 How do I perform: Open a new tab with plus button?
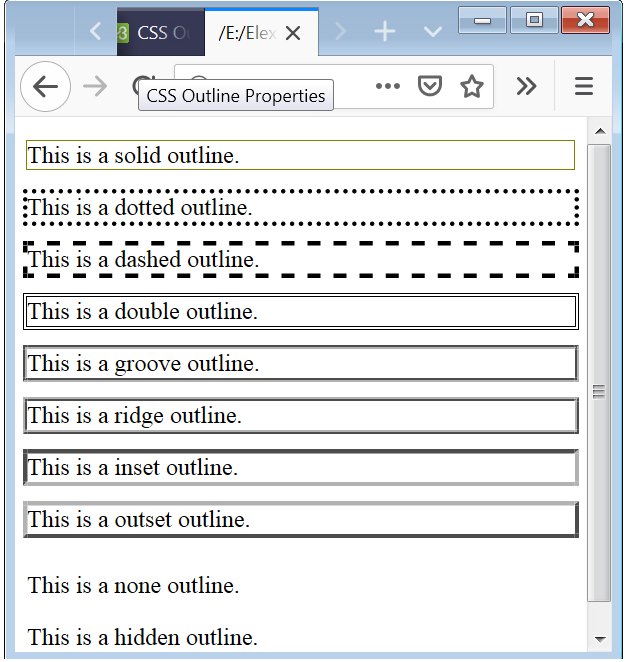coord(385,32)
